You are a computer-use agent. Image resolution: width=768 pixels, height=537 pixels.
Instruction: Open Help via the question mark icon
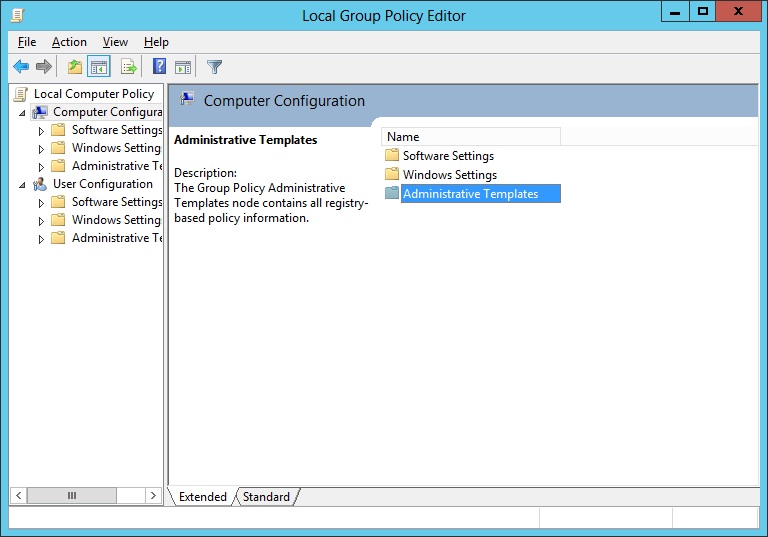159,66
